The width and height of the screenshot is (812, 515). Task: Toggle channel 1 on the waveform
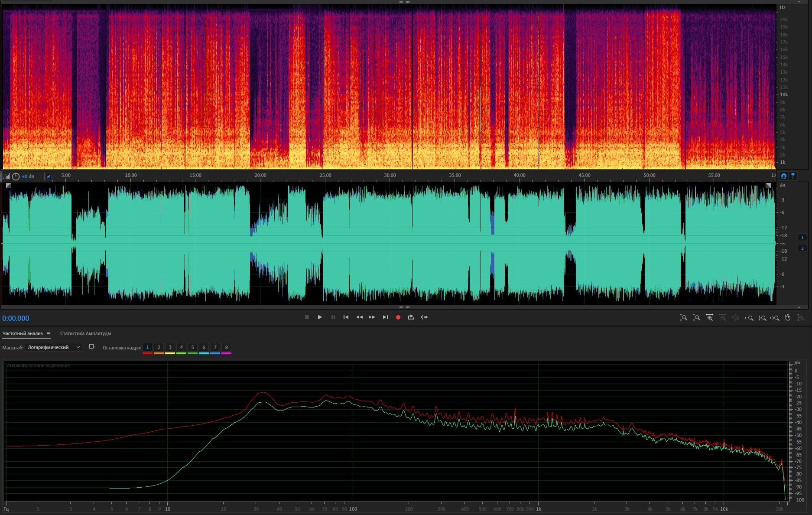(x=802, y=237)
